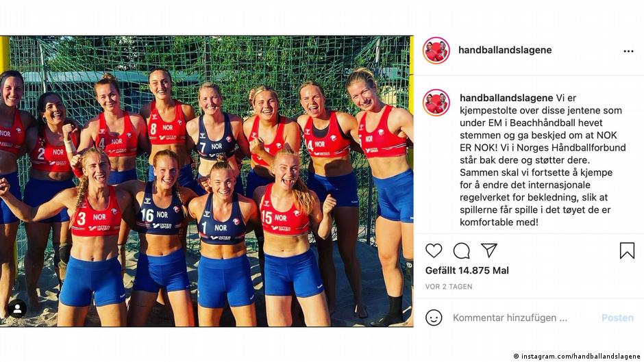644x362 pixels.
Task: Click the Posten button
Action: coord(617,318)
